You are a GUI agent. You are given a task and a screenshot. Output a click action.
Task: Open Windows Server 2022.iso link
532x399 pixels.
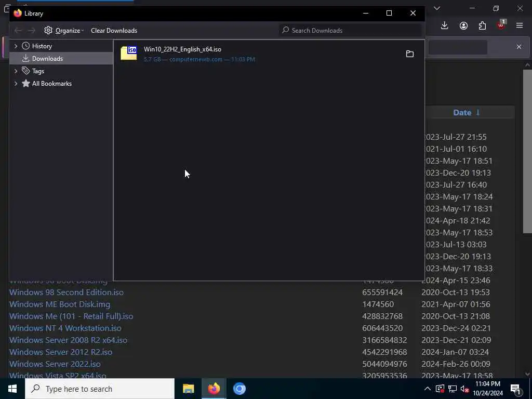[55, 364]
